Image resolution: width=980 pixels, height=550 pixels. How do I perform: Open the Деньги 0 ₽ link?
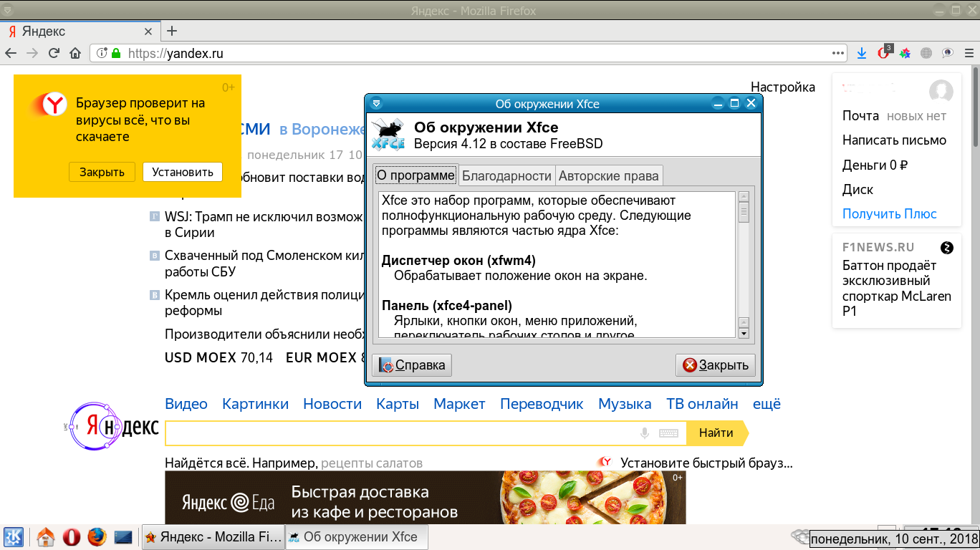[x=875, y=165]
